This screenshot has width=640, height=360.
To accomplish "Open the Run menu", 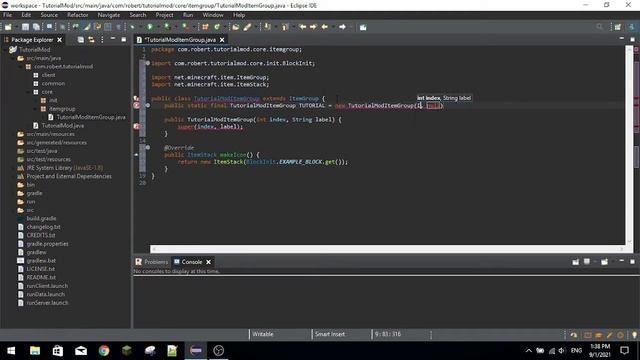I will [x=188, y=15].
